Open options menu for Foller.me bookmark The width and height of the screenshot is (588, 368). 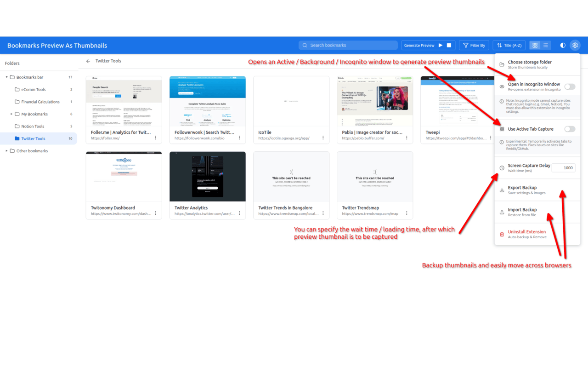pos(156,138)
